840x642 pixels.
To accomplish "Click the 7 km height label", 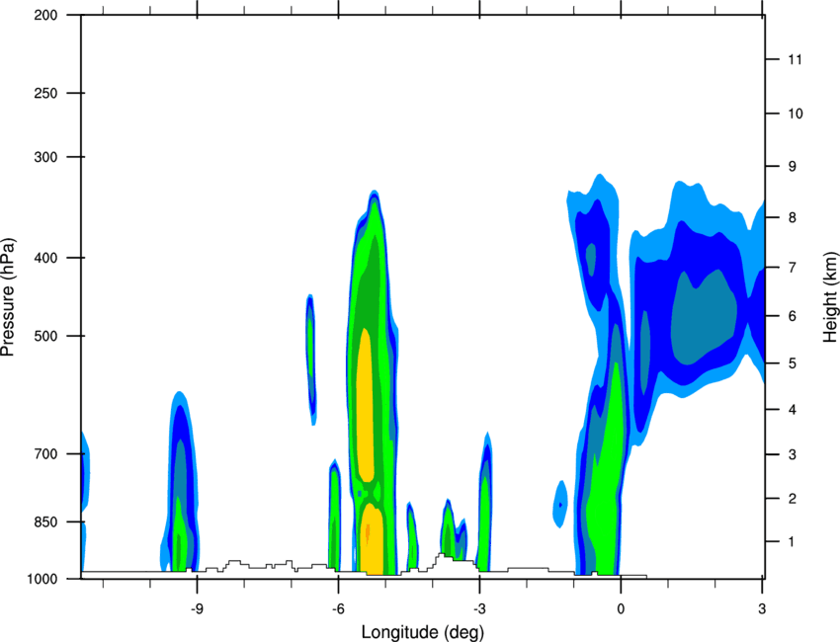I will click(x=792, y=268).
